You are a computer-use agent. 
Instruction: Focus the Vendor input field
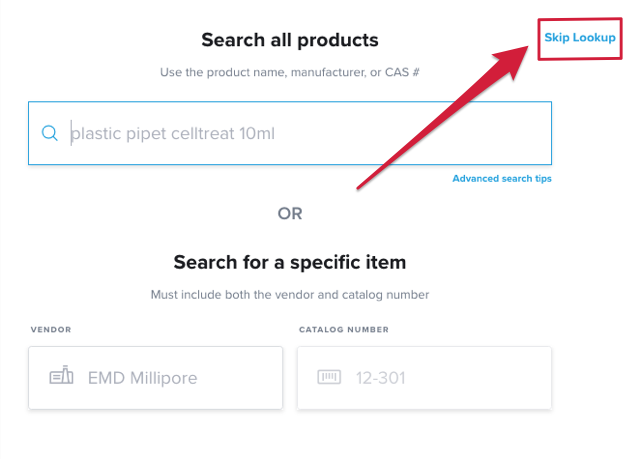[x=155, y=378]
